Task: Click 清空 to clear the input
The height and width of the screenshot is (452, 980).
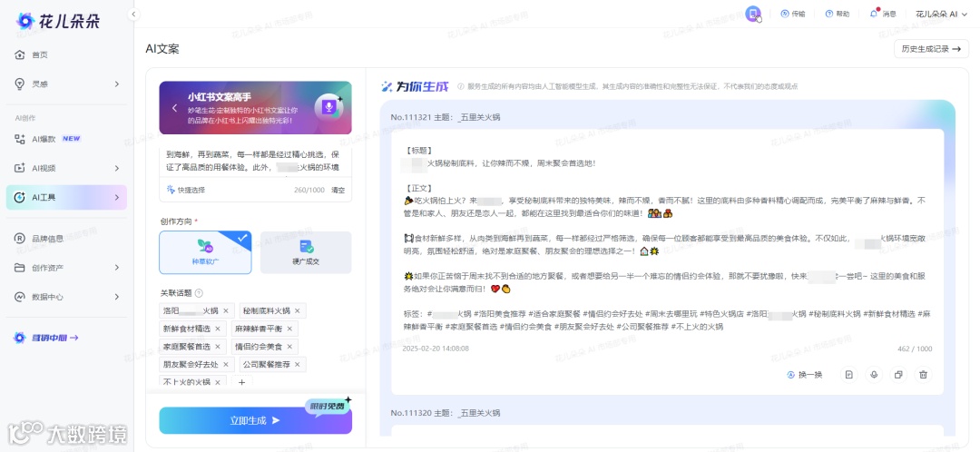Action: 338,190
